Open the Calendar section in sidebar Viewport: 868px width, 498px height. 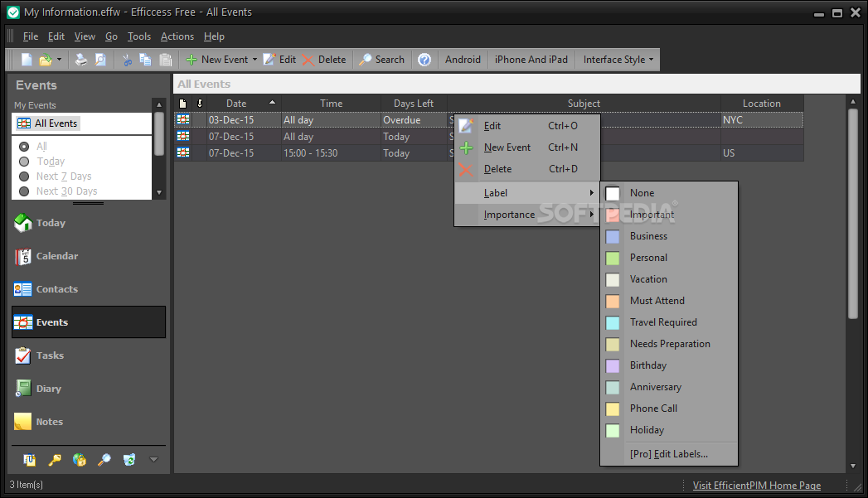[89, 256]
